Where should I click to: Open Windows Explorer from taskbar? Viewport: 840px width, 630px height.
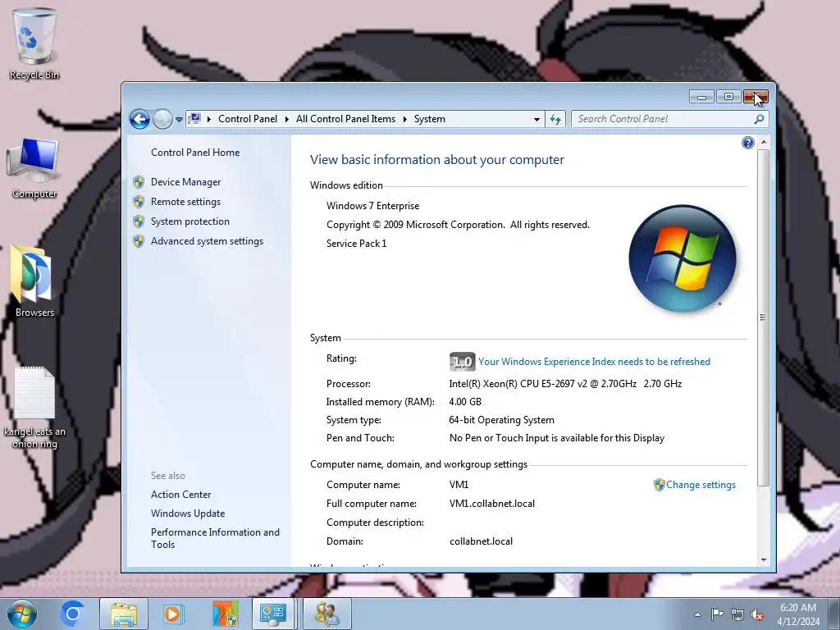(124, 614)
